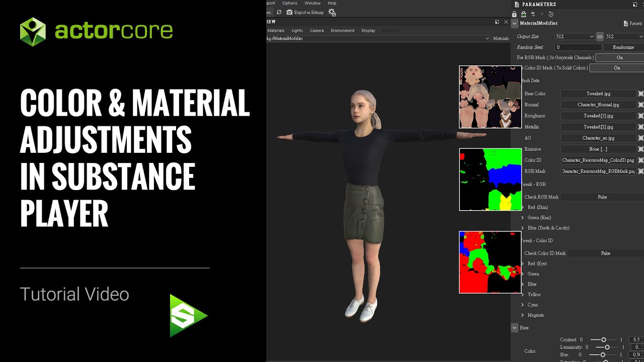Open the Lights menu in 3D view

tap(297, 31)
